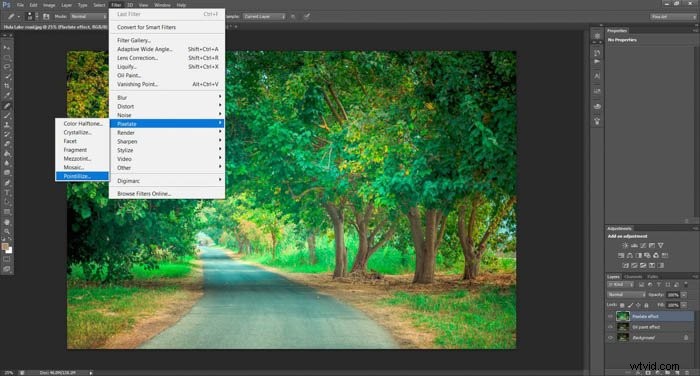700x376 pixels.
Task: Add a Levels adjustment
Action: [634, 245]
